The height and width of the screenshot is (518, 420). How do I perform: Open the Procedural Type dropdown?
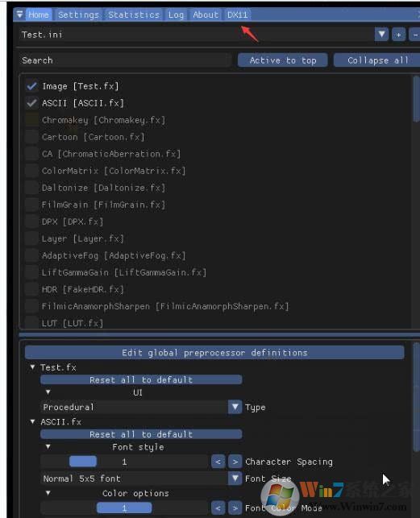(x=235, y=407)
